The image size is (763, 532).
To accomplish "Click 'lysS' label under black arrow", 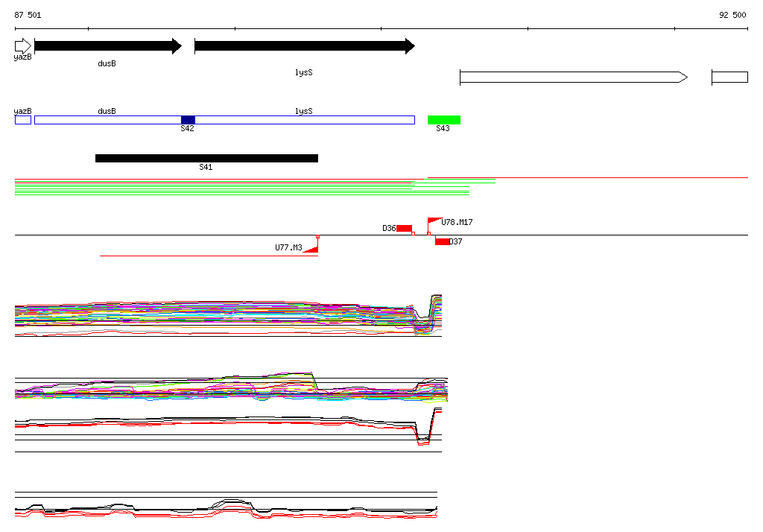I will tap(304, 72).
